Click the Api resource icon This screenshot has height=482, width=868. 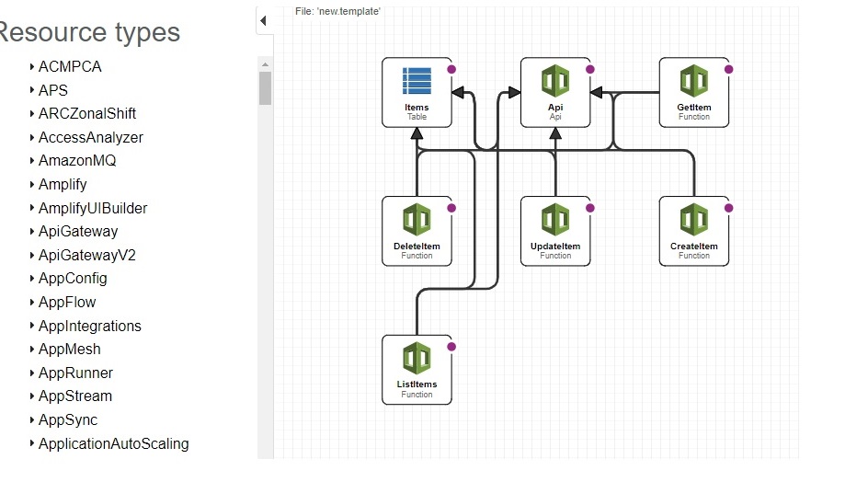click(x=555, y=82)
